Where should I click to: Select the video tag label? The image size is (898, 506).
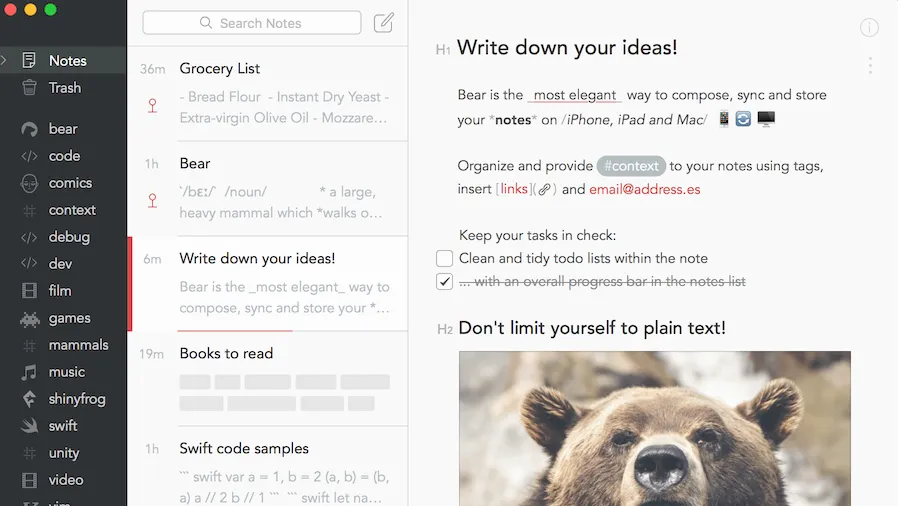coord(66,480)
